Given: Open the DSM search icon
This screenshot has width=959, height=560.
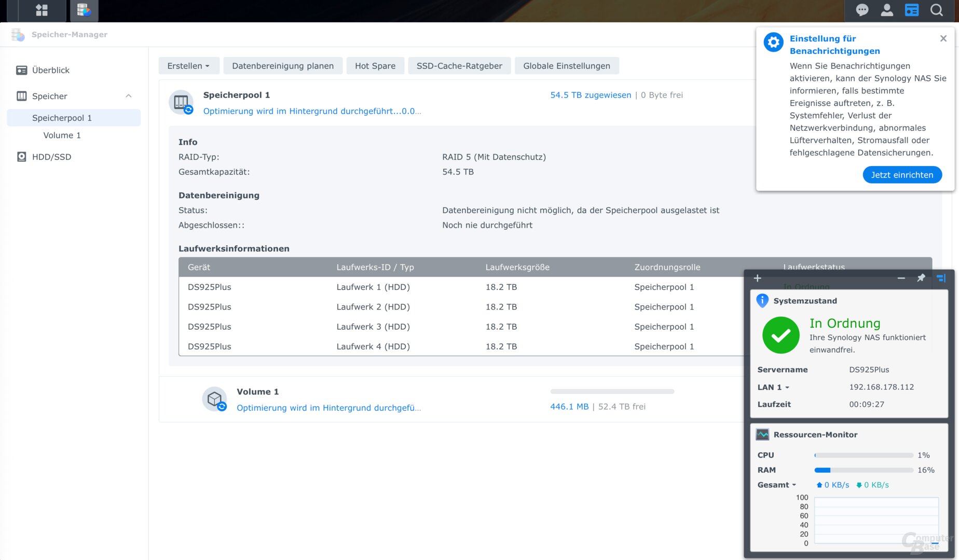Looking at the screenshot, I should 937,10.
